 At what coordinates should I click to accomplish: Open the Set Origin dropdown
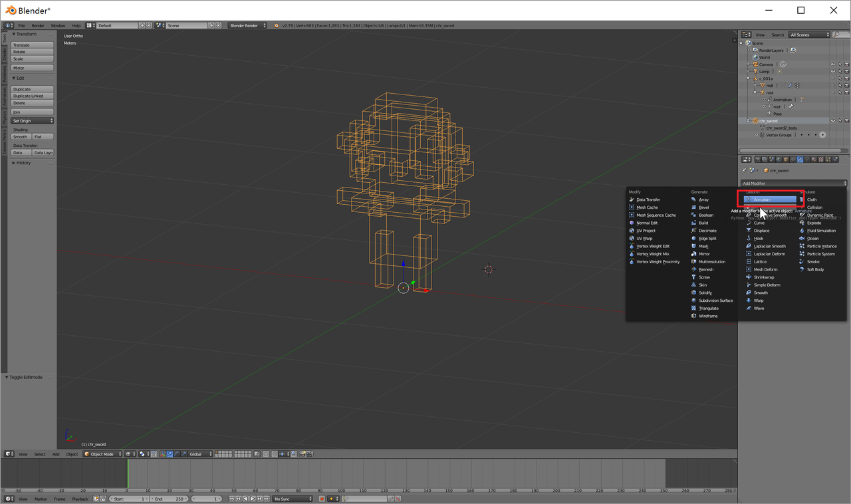click(x=33, y=121)
